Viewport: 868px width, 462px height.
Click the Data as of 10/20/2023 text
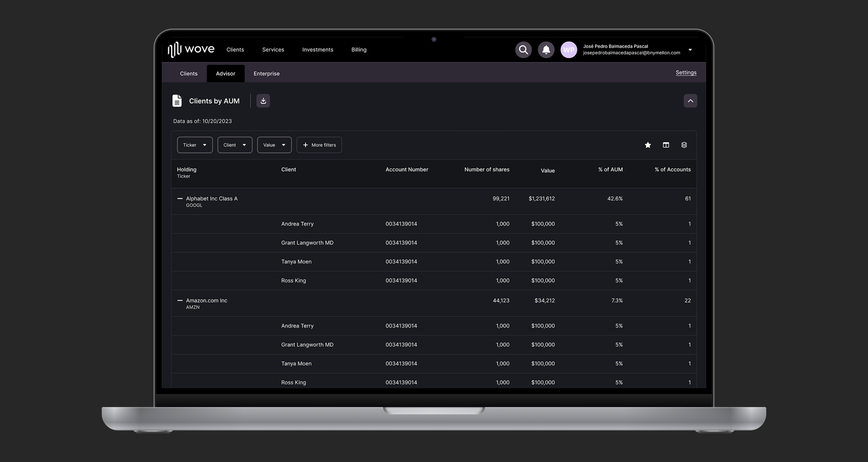click(x=202, y=121)
